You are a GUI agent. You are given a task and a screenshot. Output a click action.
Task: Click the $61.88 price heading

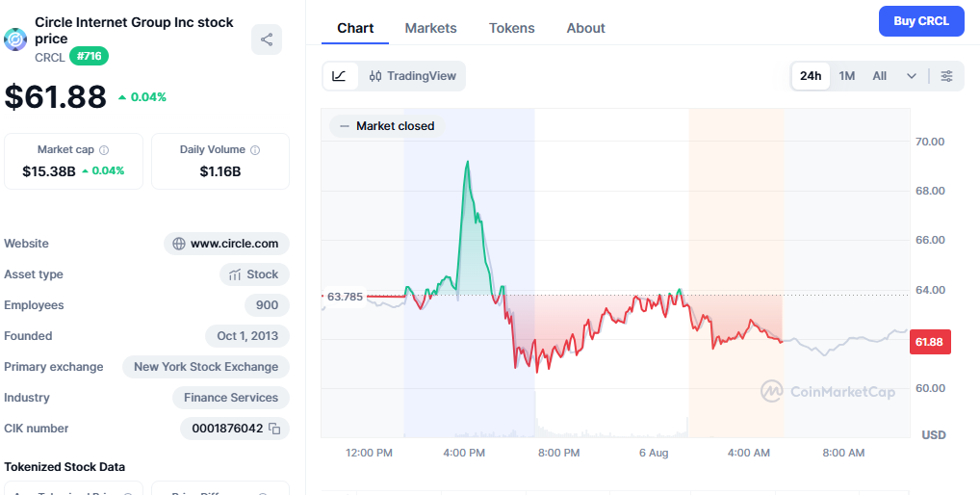coord(56,97)
